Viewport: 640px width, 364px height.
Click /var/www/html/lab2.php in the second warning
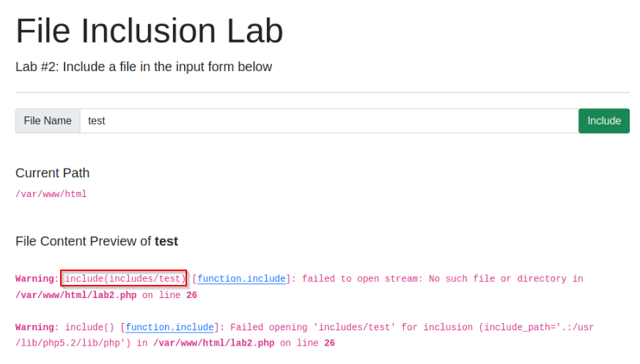pyautogui.click(x=214, y=343)
